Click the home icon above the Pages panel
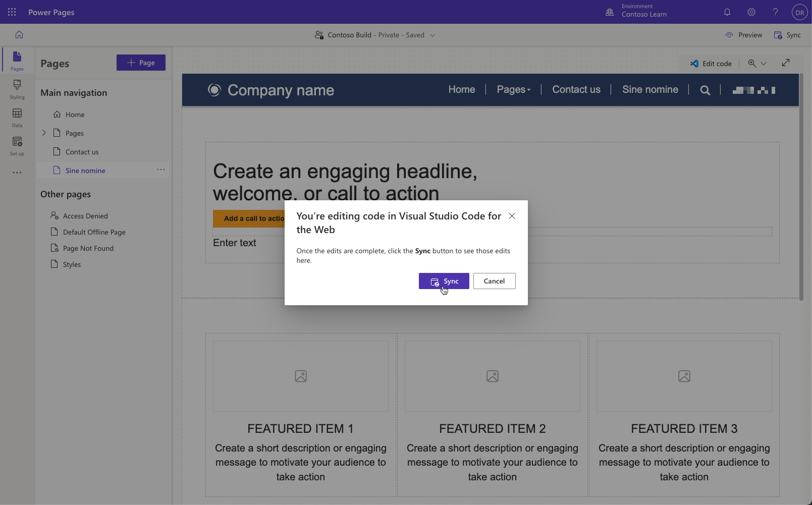The width and height of the screenshot is (812, 505). pos(19,34)
